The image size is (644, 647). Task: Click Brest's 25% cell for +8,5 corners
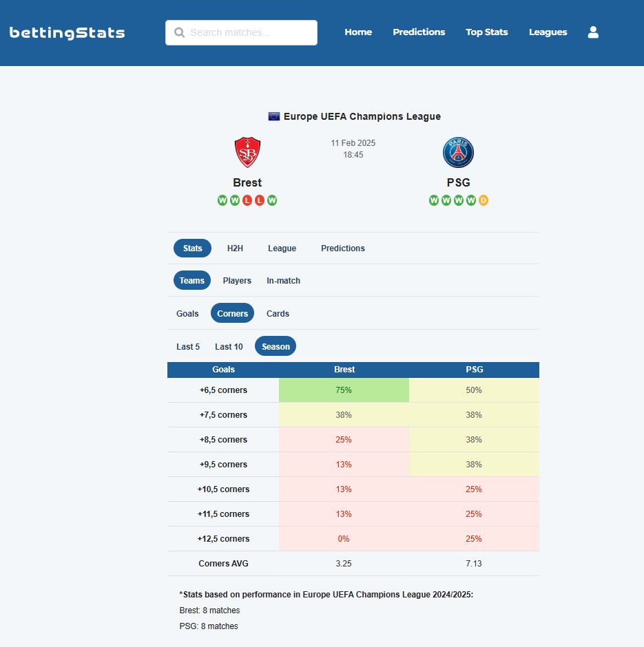pos(344,439)
